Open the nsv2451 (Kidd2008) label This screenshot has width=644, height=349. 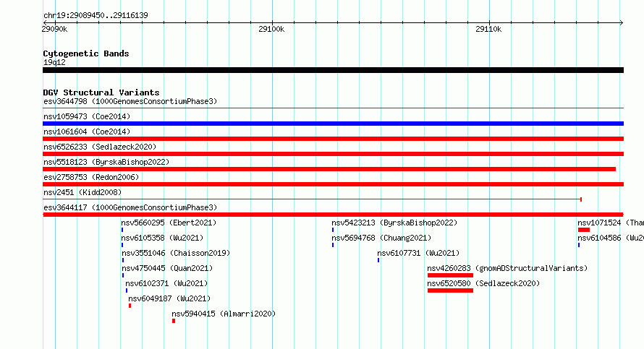(x=82, y=192)
